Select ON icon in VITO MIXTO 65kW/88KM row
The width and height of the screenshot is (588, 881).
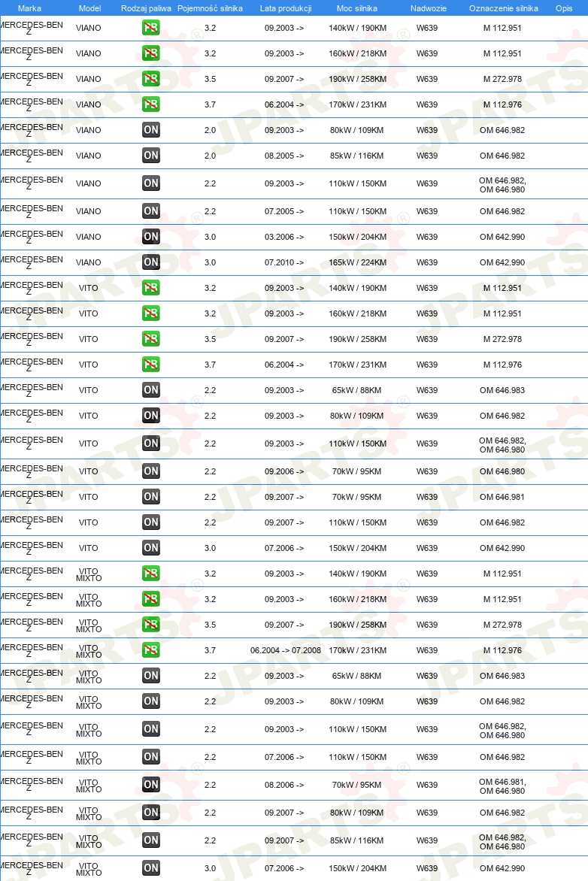coord(150,675)
